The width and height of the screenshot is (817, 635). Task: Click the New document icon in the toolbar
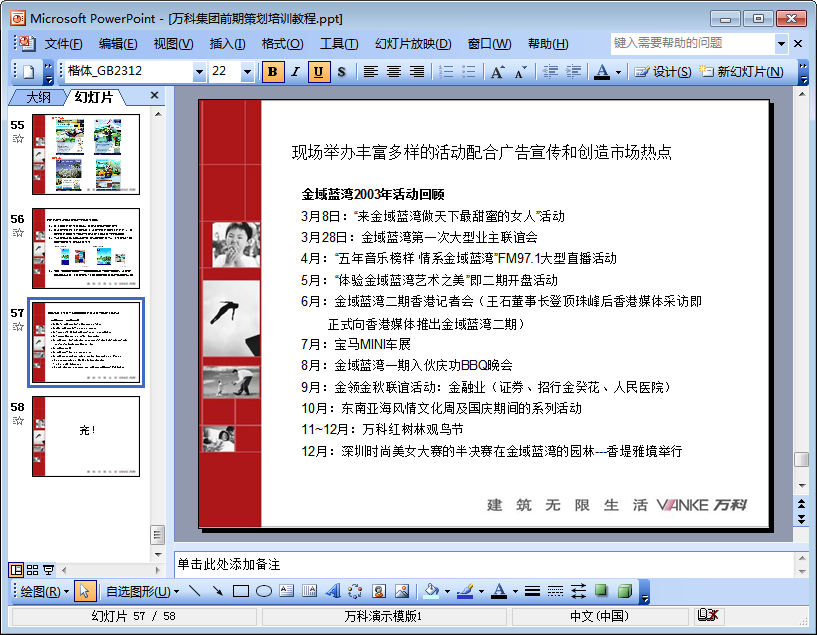[29, 71]
